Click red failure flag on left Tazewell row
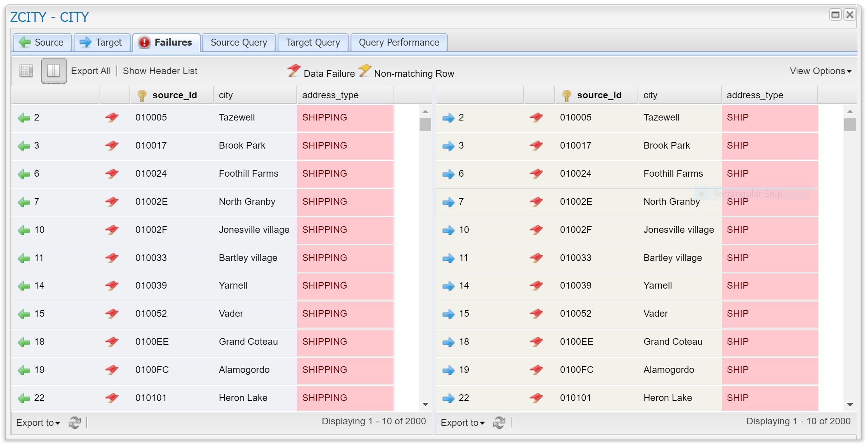This screenshot has height=445, width=868. pyautogui.click(x=112, y=117)
